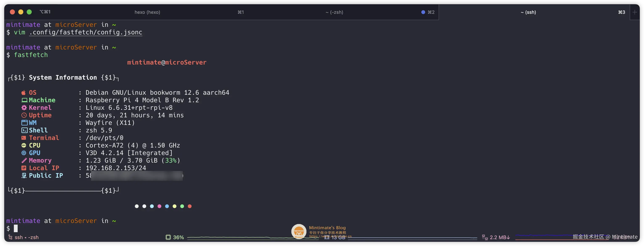The height and width of the screenshot is (246, 644).
Task: Click the Uptime clock icon
Action: click(24, 115)
